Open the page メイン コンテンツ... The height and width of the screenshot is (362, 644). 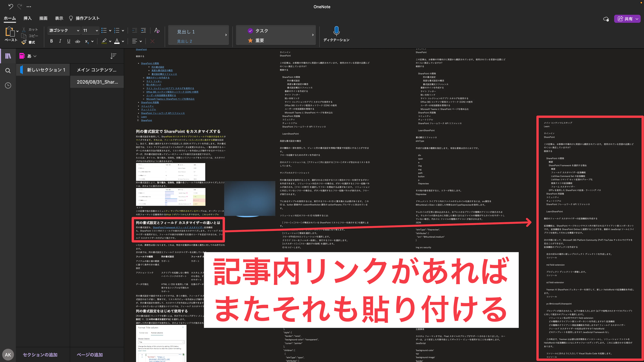(x=97, y=70)
